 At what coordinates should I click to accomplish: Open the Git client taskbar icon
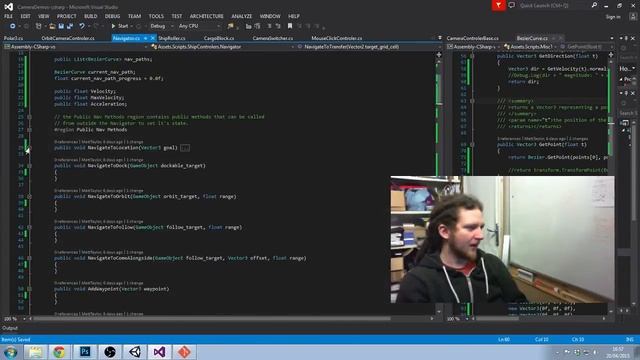(x=184, y=352)
